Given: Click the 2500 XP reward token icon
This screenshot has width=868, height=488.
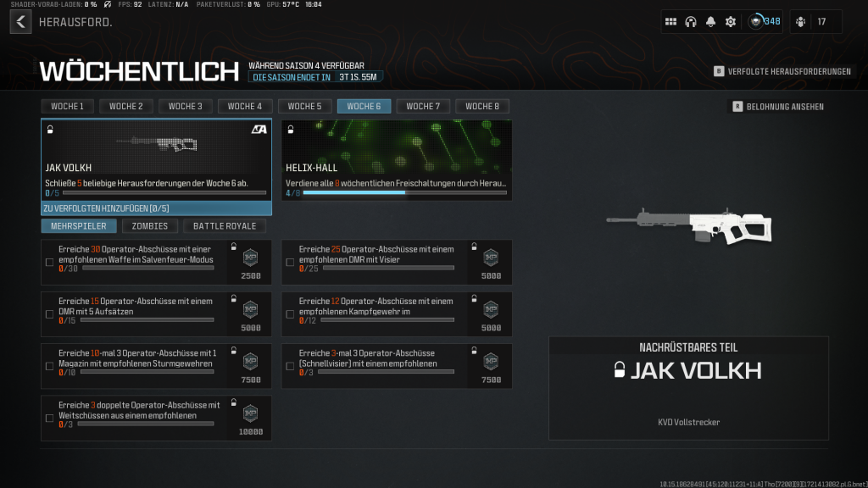Looking at the screenshot, I should [x=250, y=258].
